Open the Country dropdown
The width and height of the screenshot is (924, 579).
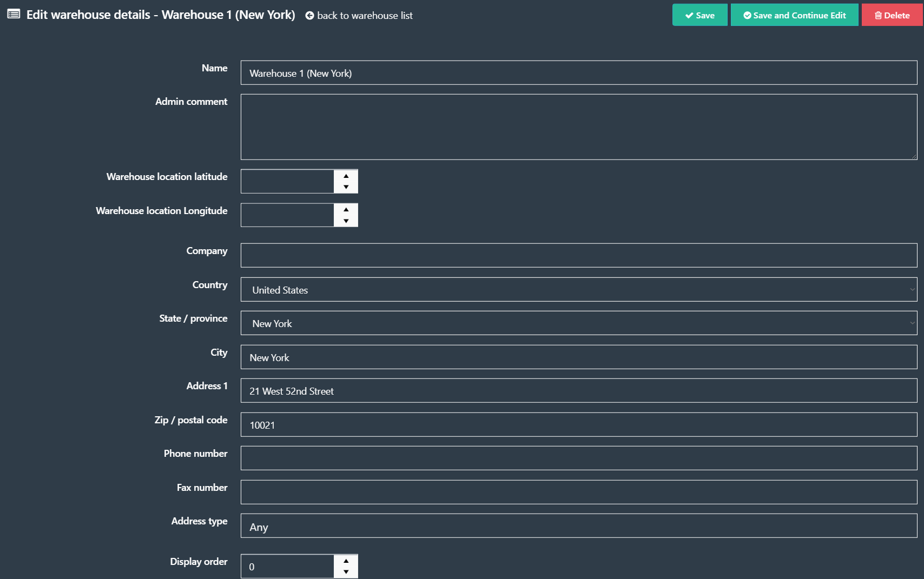[579, 290]
